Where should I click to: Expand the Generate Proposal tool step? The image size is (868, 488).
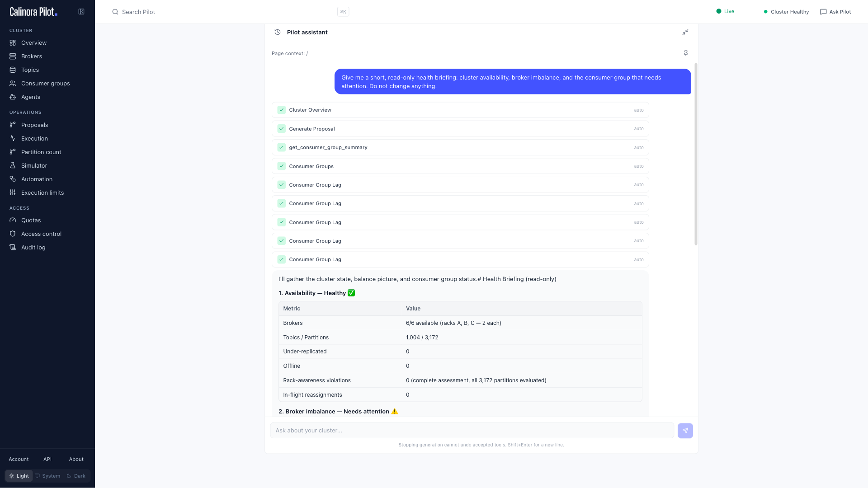coord(460,129)
